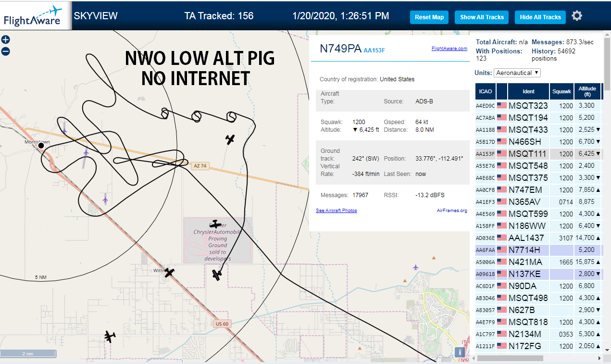611x364 pixels.
Task: Select N747EM row in aircraft table
Action: 538,189
